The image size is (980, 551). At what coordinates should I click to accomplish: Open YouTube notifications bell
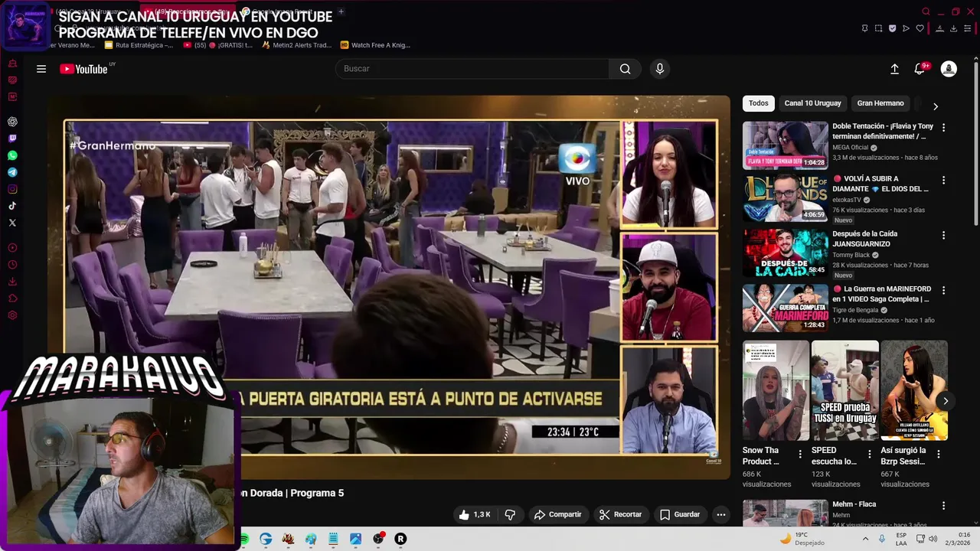(x=920, y=69)
